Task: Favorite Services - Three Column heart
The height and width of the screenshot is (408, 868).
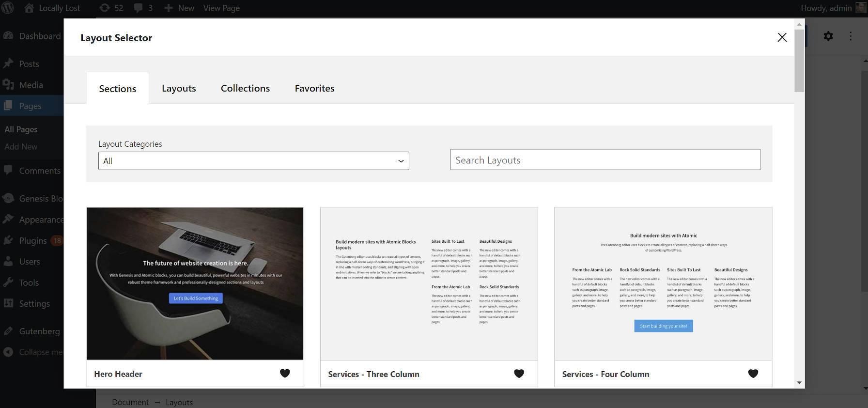Action: click(519, 373)
